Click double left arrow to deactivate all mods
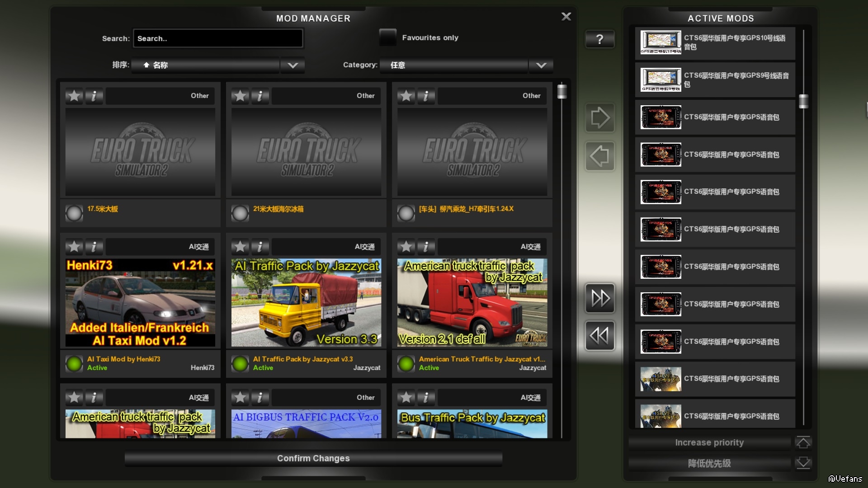The height and width of the screenshot is (488, 868). [x=599, y=336]
